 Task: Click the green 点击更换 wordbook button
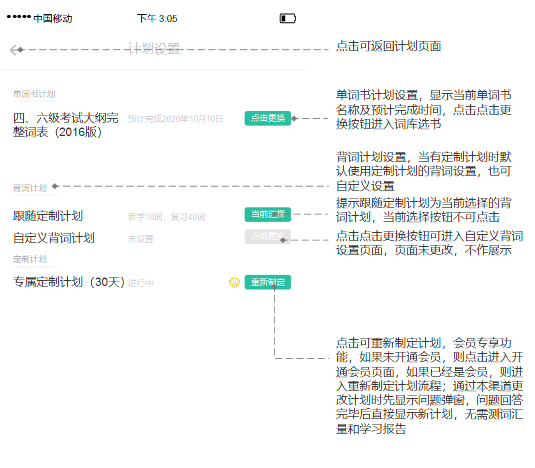(x=268, y=118)
